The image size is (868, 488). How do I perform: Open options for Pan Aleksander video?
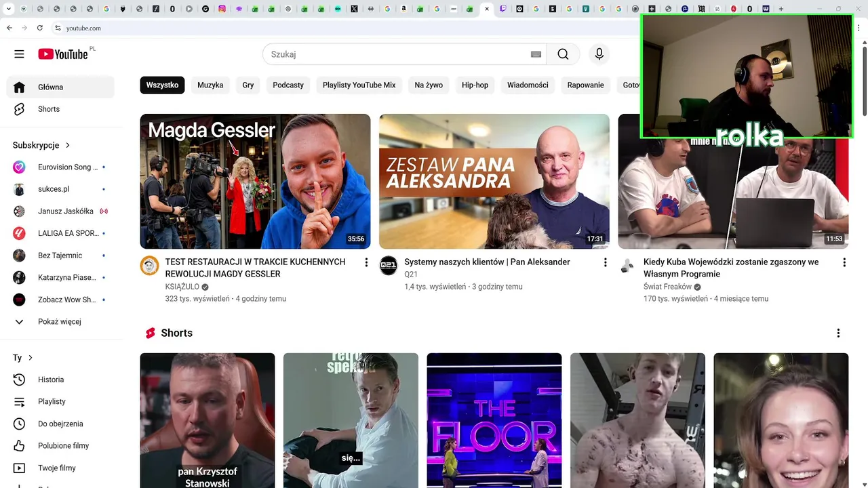tap(606, 262)
